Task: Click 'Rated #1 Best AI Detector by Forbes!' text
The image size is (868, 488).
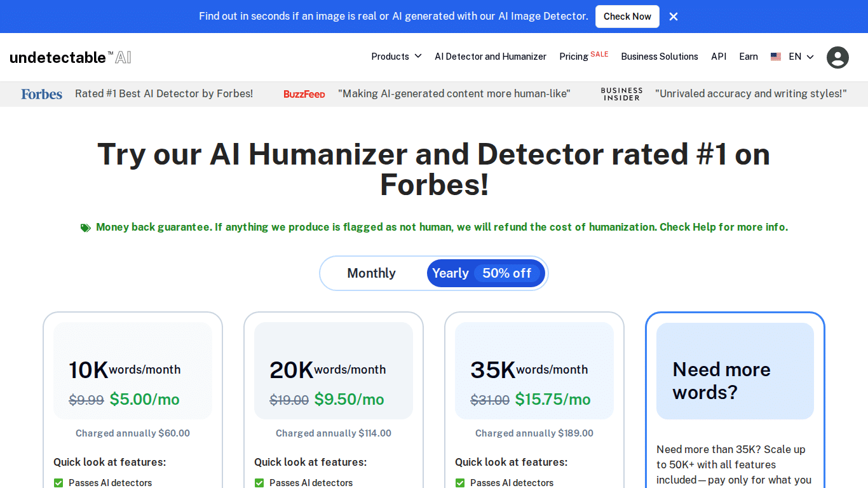Action: [164, 93]
